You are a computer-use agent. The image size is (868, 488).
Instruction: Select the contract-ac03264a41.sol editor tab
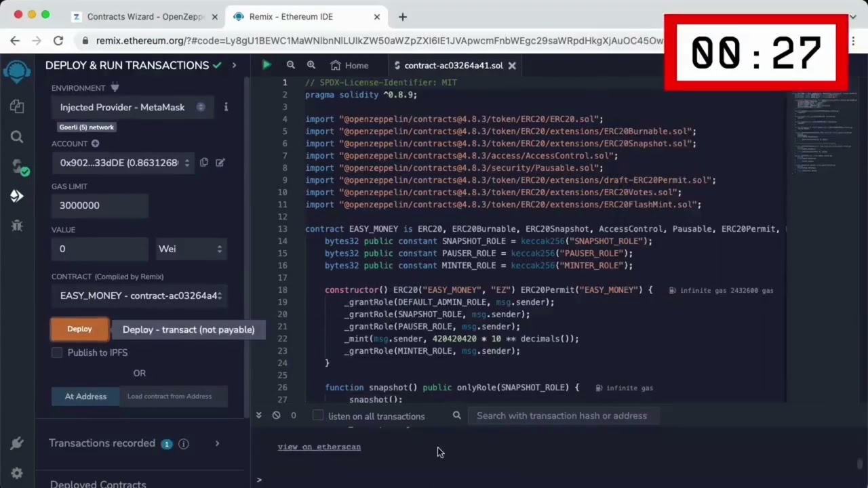(453, 66)
